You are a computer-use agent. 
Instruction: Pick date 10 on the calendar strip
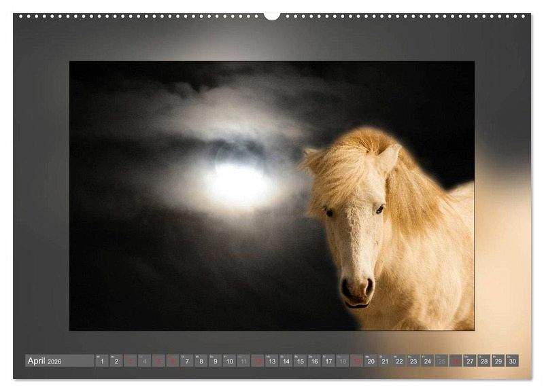point(229,361)
